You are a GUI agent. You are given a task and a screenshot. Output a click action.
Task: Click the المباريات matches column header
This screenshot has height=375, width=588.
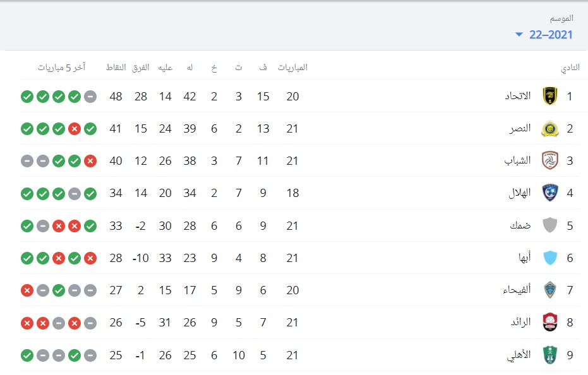292,68
